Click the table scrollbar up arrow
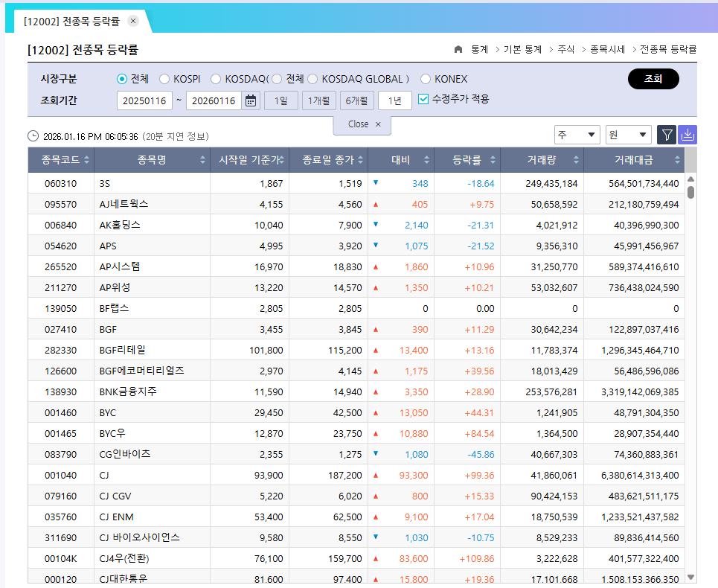 coord(691,179)
